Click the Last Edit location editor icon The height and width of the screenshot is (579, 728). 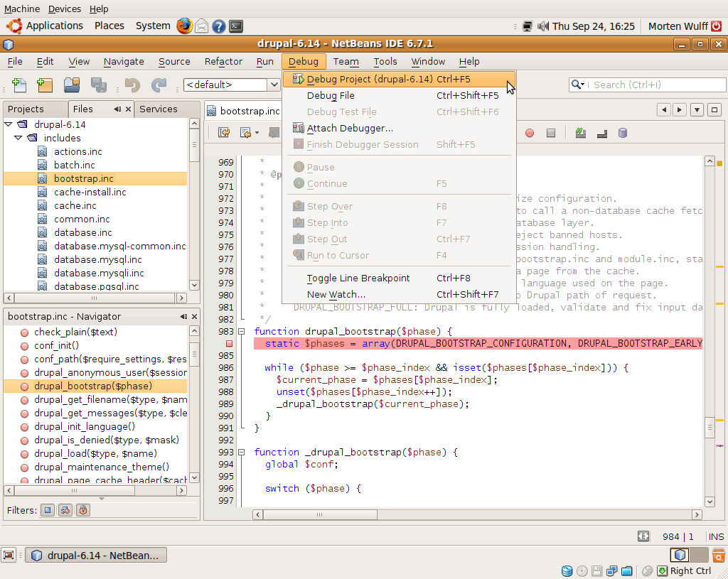pyautogui.click(x=224, y=133)
